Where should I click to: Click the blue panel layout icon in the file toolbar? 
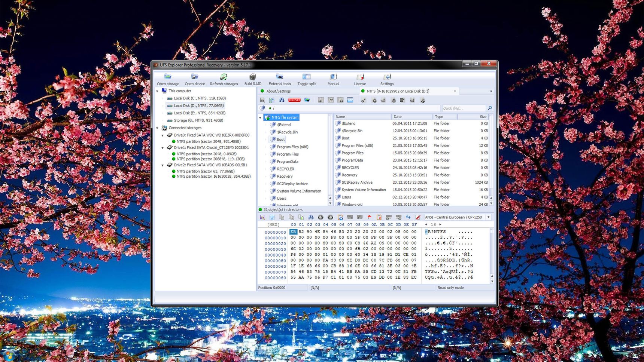[350, 100]
